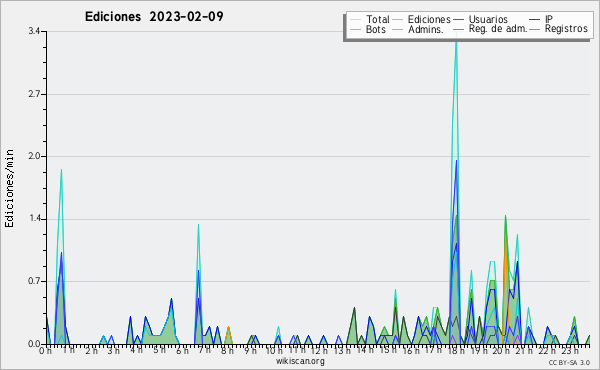Image resolution: width=600 pixels, height=370 pixels.
Task: Click the "12 h" x-axis label
Action: [319, 351]
